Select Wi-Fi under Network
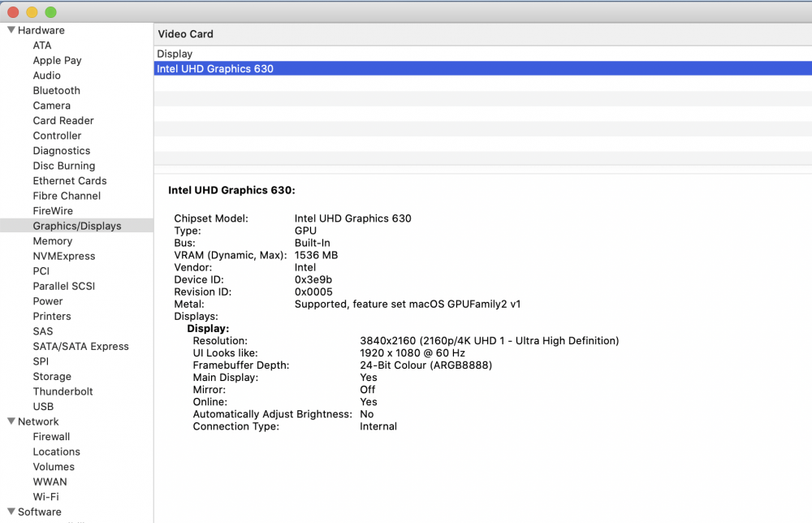The height and width of the screenshot is (523, 812). point(46,496)
